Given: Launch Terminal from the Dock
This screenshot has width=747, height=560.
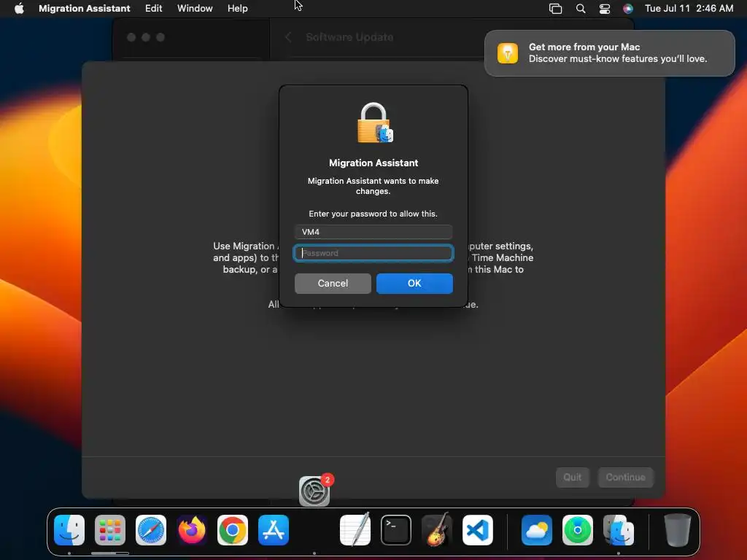Looking at the screenshot, I should (x=396, y=530).
